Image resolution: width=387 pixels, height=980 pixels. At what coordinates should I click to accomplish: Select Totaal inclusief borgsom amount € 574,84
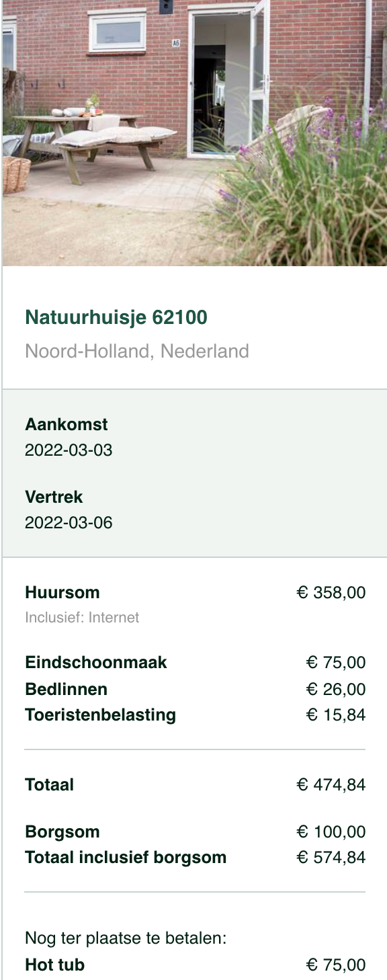331,857
